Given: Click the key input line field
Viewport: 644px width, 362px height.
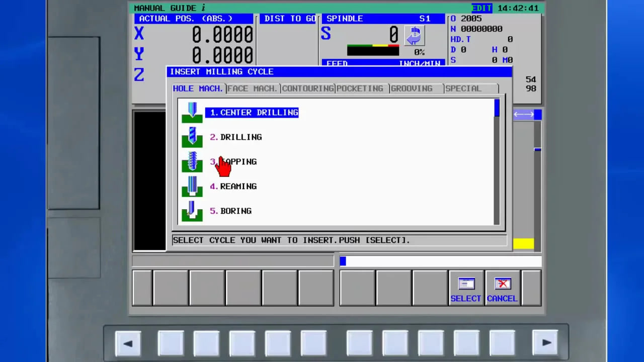Looking at the screenshot, I should 441,261.
